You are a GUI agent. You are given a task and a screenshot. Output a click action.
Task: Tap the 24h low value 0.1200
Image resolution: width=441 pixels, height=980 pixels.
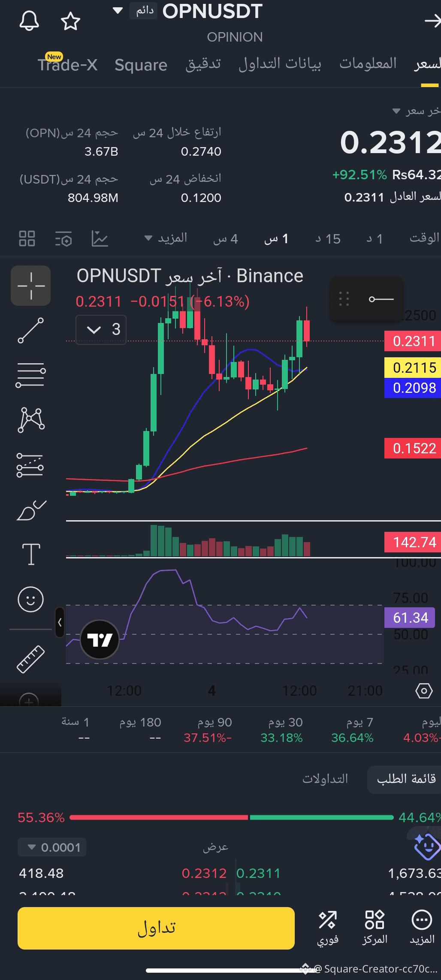pyautogui.click(x=201, y=198)
